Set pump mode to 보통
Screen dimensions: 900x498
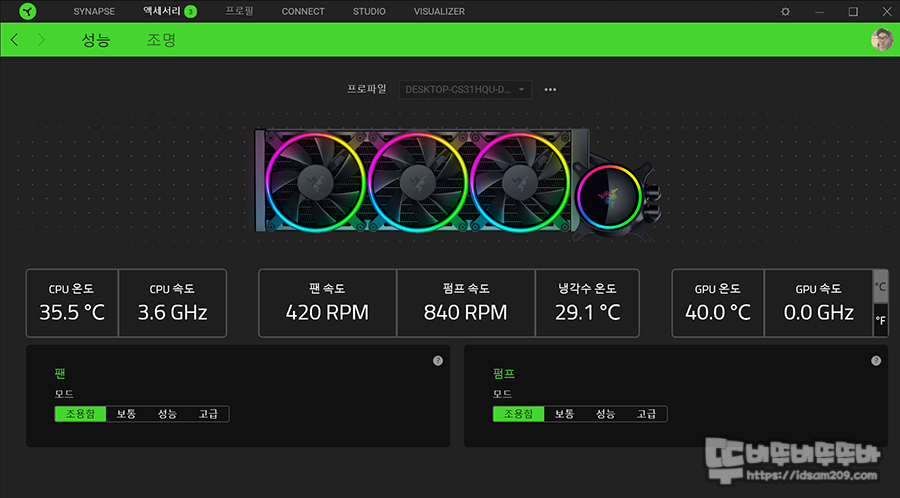[564, 414]
